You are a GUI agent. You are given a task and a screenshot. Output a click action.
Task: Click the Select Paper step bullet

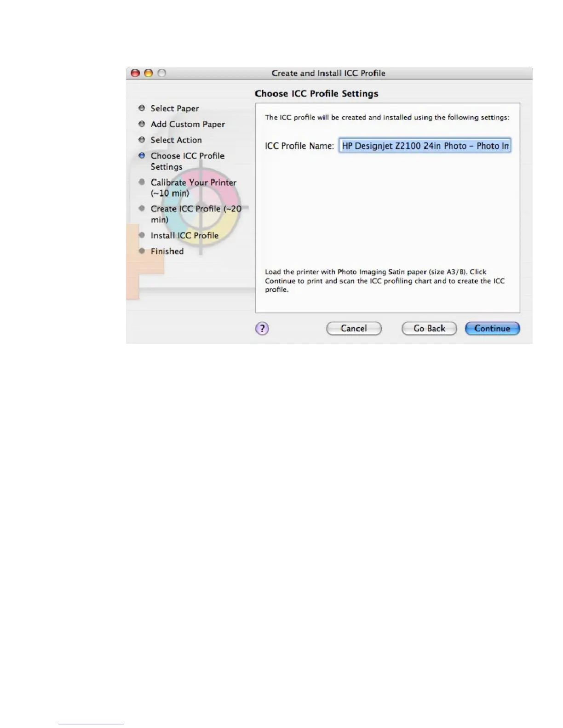pos(142,108)
